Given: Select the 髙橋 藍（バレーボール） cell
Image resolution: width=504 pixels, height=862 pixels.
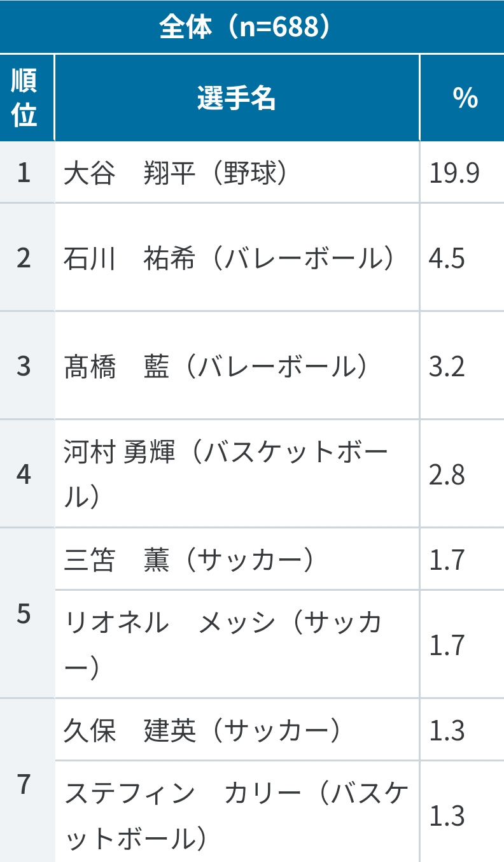Looking at the screenshot, I should click(x=237, y=365).
